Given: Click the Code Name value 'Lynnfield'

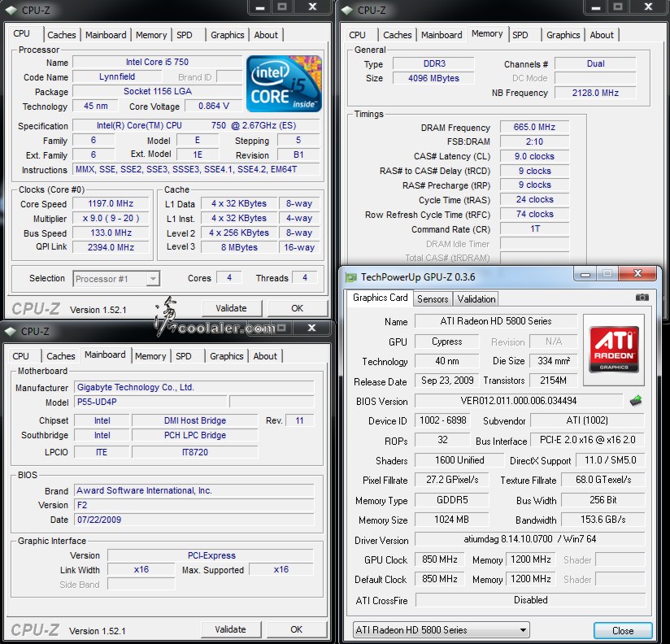Looking at the screenshot, I should [x=117, y=77].
